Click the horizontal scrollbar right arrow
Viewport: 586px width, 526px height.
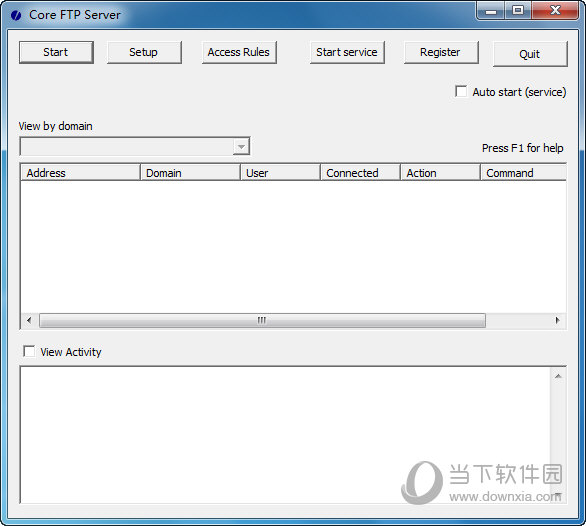click(x=557, y=320)
